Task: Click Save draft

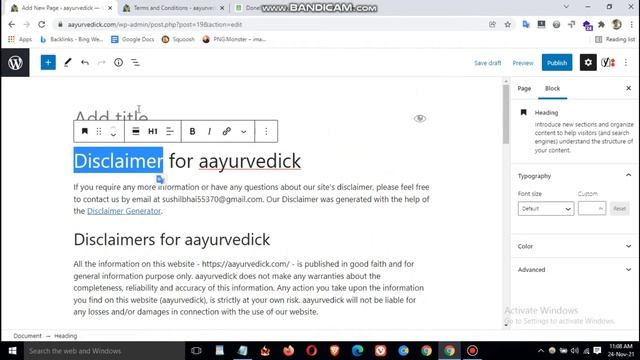Action: point(487,63)
